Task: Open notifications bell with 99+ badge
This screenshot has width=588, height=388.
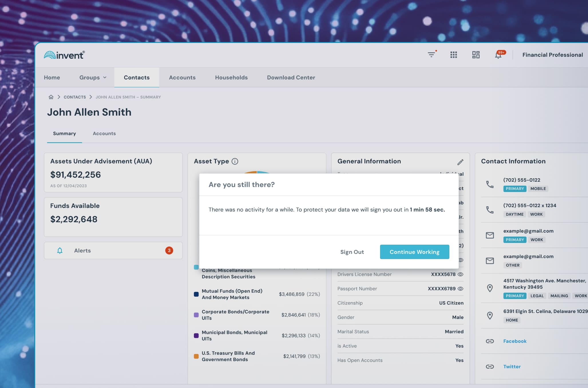Action: coord(498,55)
